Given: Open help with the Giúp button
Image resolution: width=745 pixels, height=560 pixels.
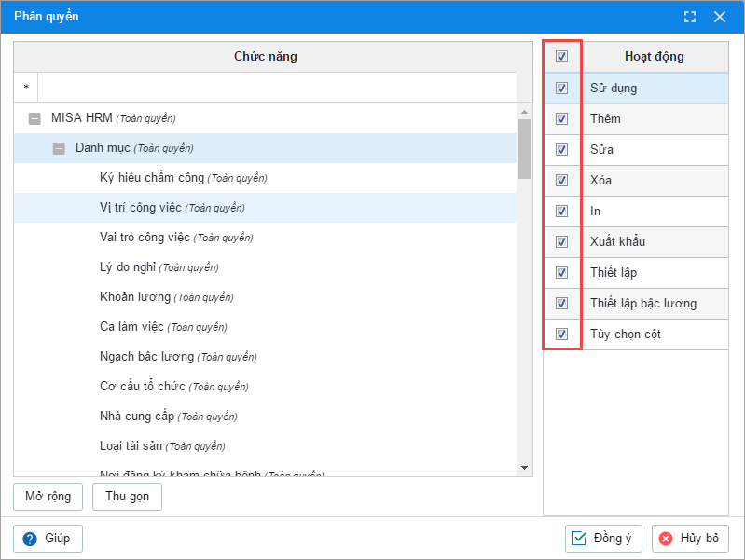Looking at the screenshot, I should 48,539.
